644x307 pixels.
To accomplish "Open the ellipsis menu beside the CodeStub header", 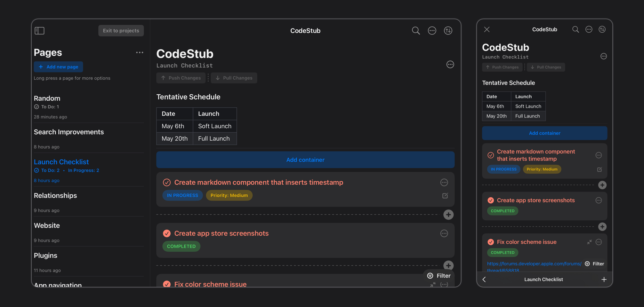I will tap(450, 64).
